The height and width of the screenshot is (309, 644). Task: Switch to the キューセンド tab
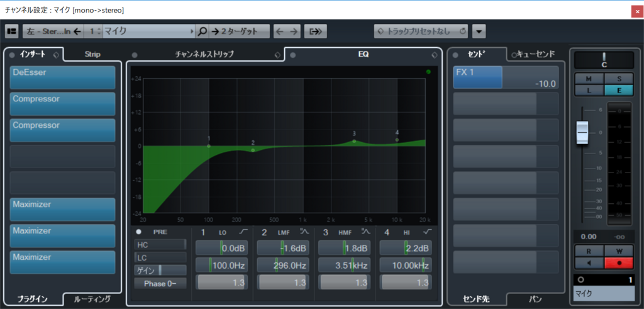536,54
